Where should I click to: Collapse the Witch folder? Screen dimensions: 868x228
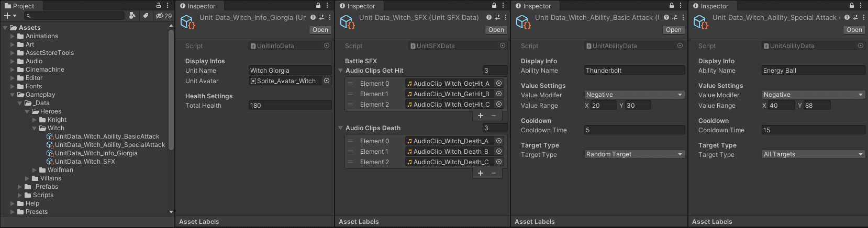(x=35, y=128)
